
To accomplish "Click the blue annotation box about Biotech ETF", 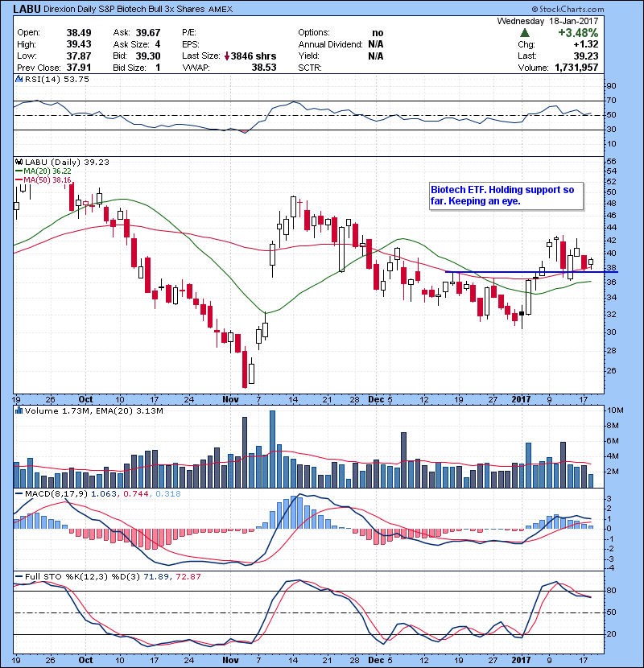I will pos(506,196).
